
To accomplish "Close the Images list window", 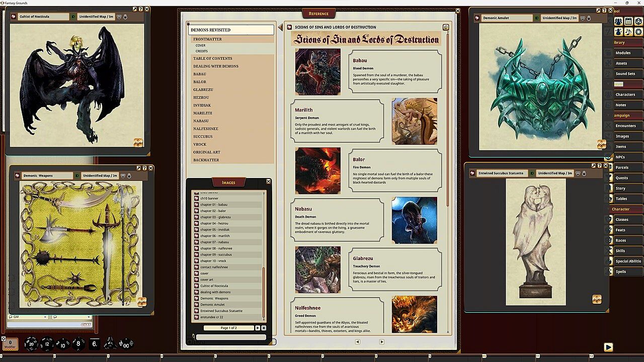I will pyautogui.click(x=268, y=181).
